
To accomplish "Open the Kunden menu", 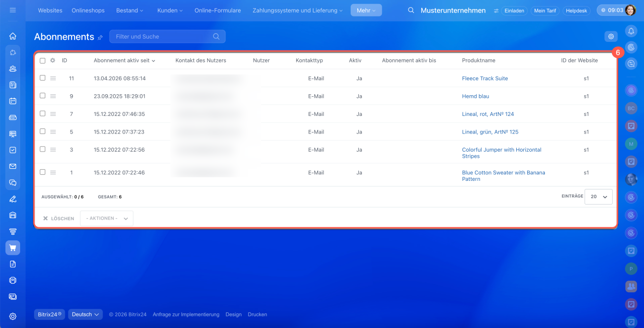I will (x=170, y=10).
